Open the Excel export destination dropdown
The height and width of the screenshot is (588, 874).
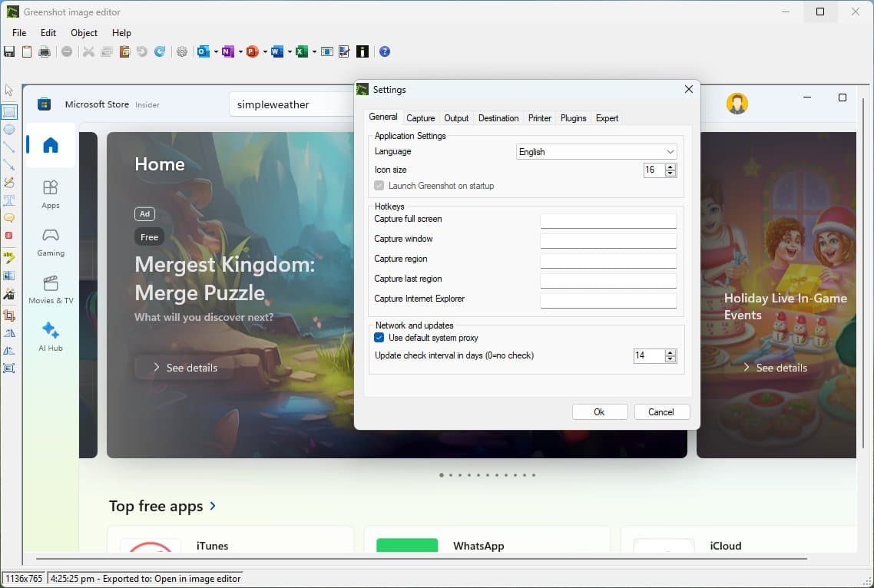click(313, 51)
